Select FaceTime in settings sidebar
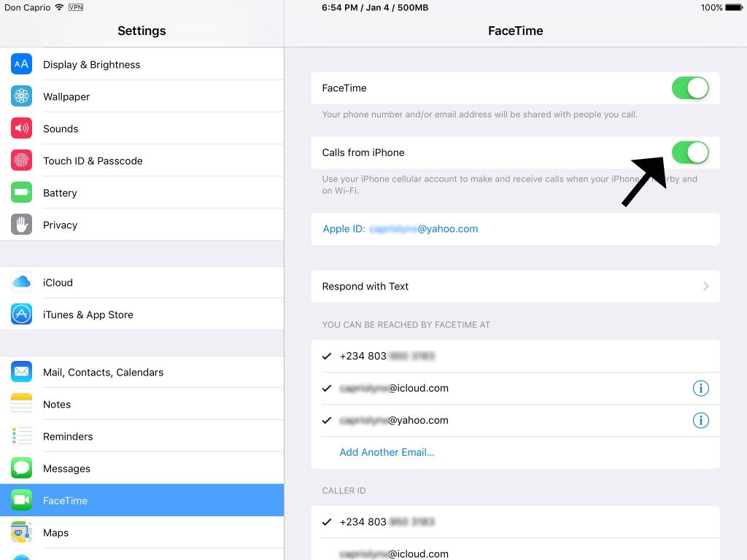Image resolution: width=747 pixels, height=560 pixels. (142, 500)
